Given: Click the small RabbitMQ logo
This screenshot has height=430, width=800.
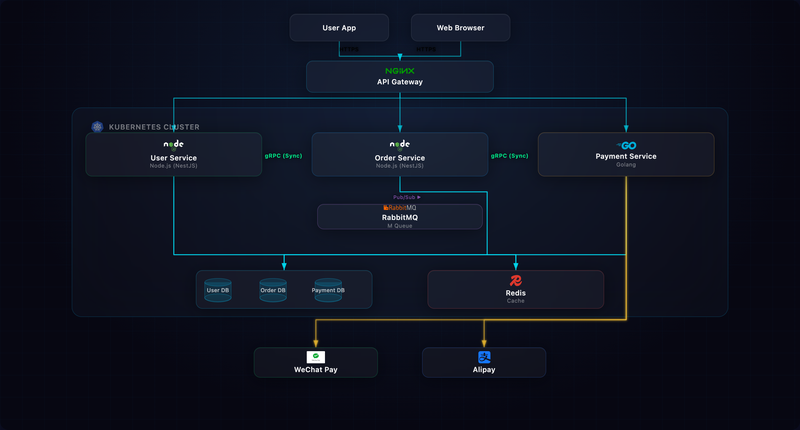Looking at the screenshot, I should [x=399, y=208].
